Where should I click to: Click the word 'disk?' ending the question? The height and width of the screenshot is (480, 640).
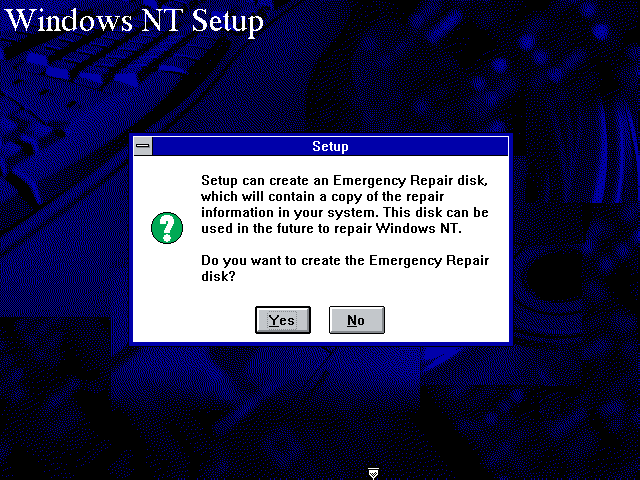[x=218, y=276]
